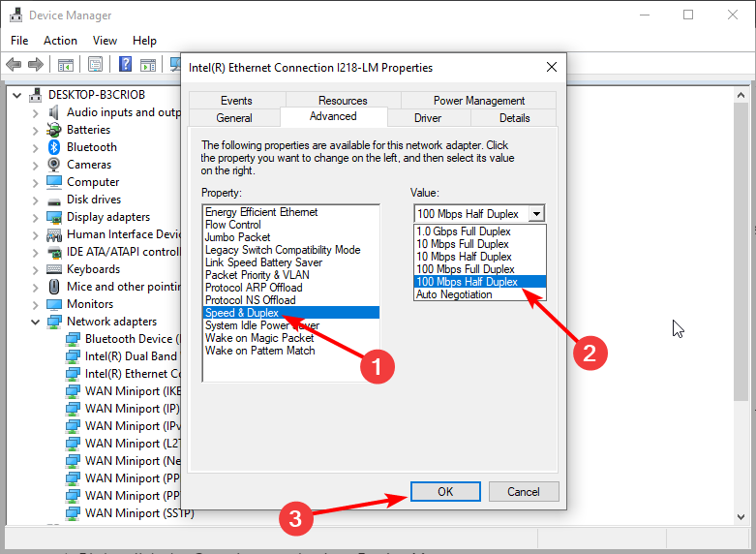Expand the Monitors node

click(x=35, y=304)
